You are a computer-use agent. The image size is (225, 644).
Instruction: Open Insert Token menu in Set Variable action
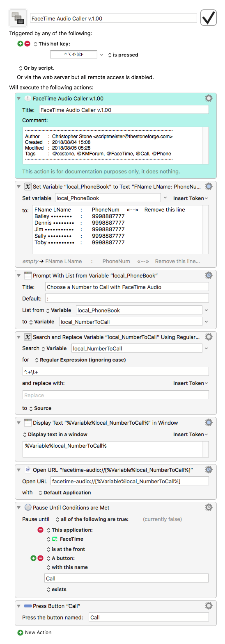pos(191,198)
